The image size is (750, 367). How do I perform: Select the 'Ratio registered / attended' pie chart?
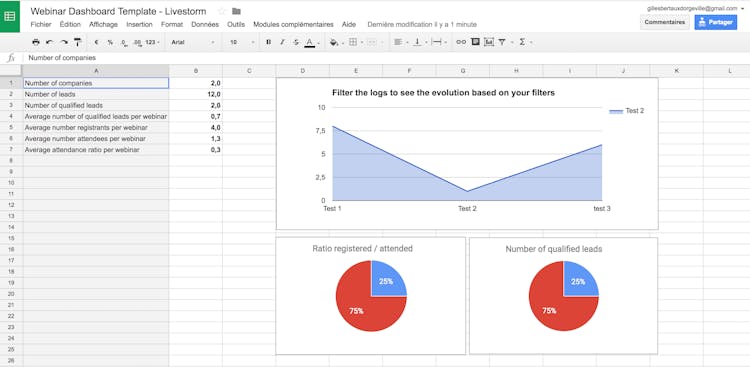371,295
